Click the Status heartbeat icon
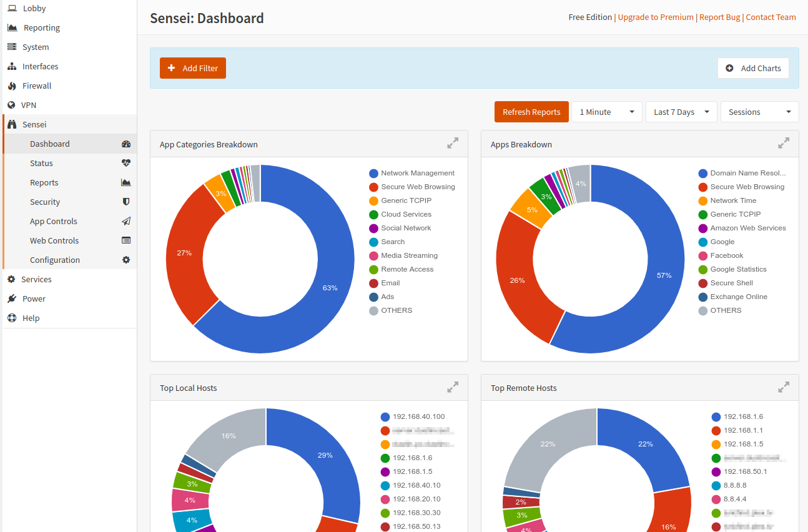 [126, 163]
